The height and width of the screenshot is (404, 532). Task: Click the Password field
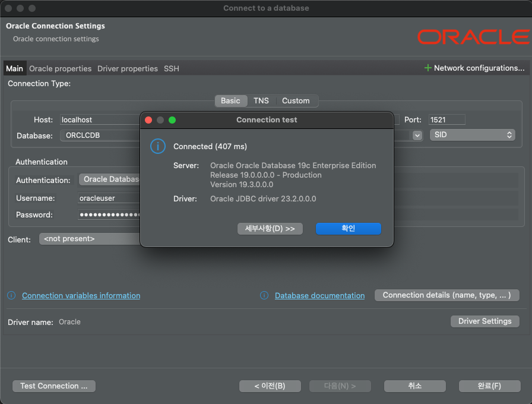[109, 214]
